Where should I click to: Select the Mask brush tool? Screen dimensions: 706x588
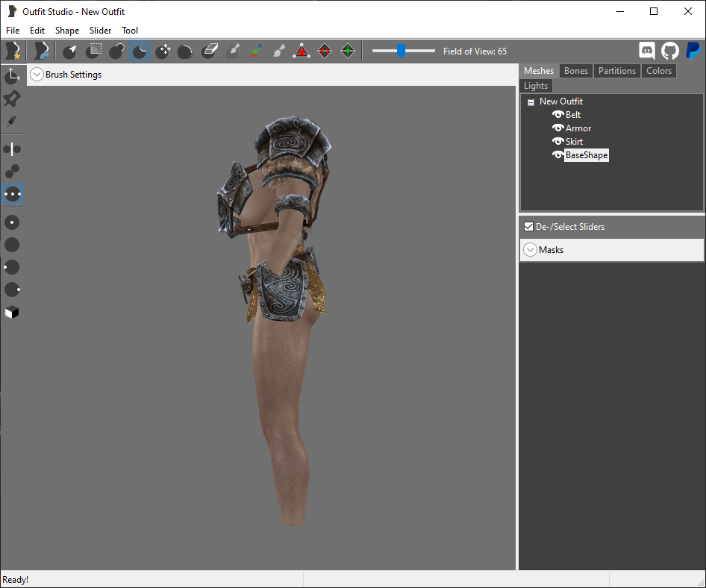click(x=93, y=51)
